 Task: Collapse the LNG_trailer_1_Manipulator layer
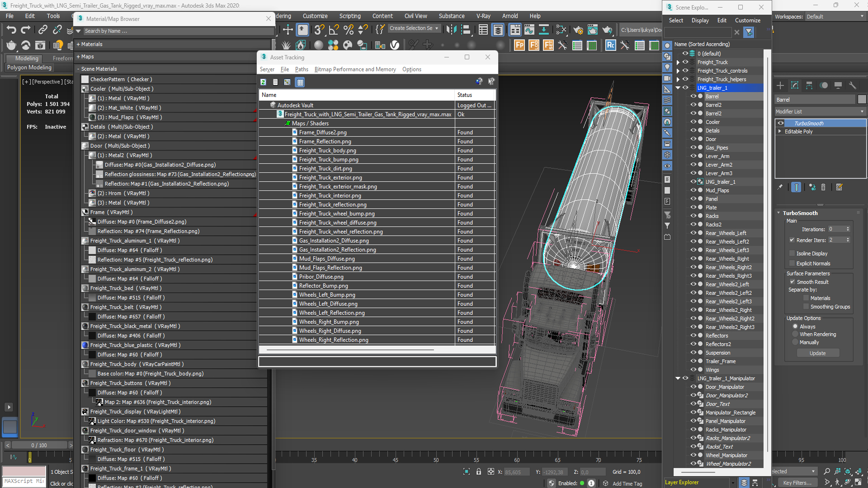tap(678, 379)
